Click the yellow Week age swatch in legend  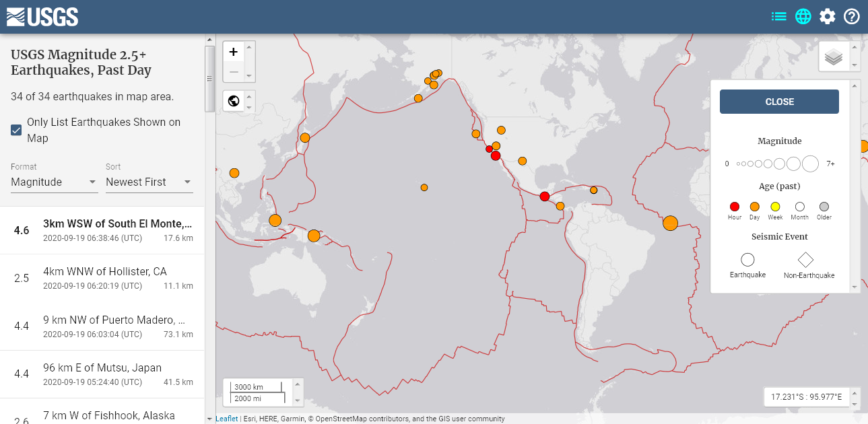click(775, 207)
